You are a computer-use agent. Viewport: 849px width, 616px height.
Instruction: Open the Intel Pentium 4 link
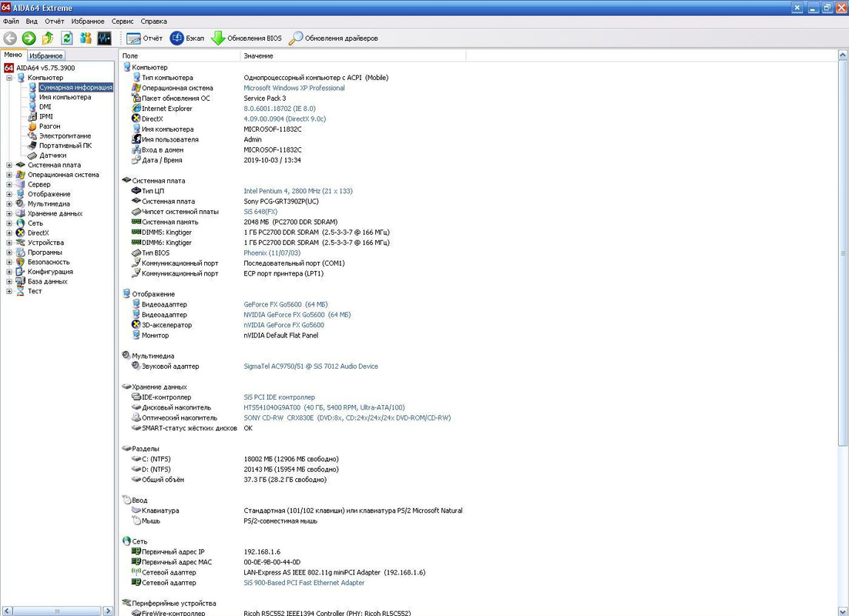pyautogui.click(x=298, y=191)
